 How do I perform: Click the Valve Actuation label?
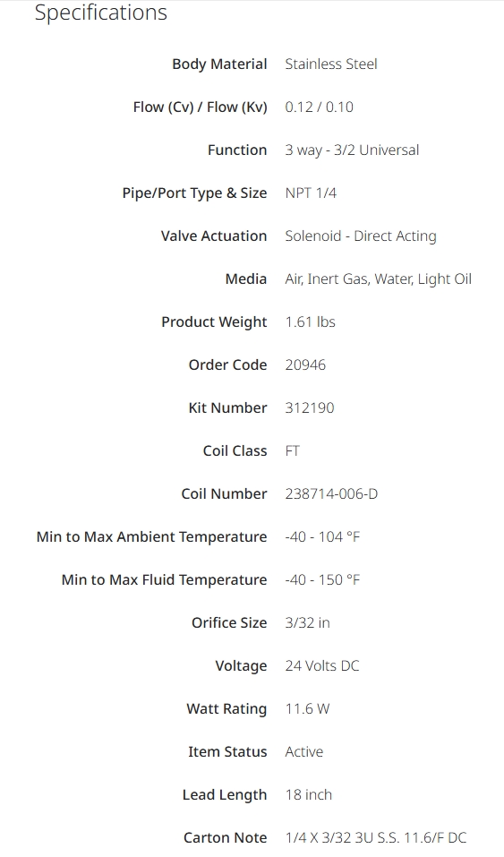[214, 236]
